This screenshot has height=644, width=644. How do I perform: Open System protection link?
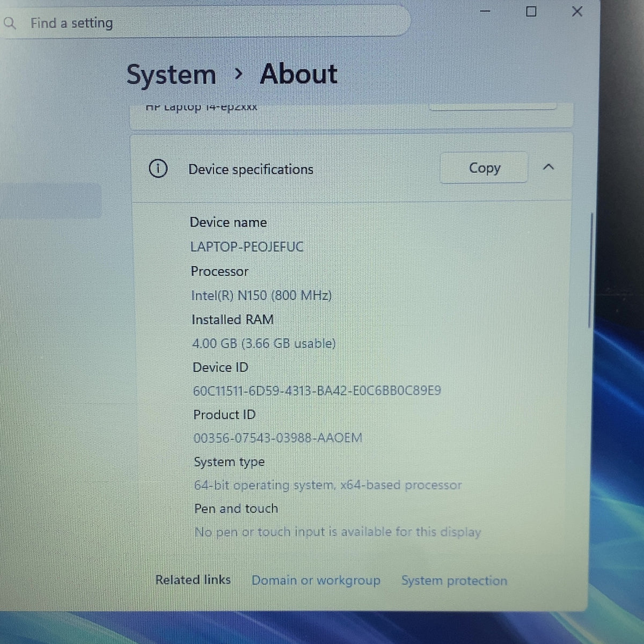coord(454,581)
